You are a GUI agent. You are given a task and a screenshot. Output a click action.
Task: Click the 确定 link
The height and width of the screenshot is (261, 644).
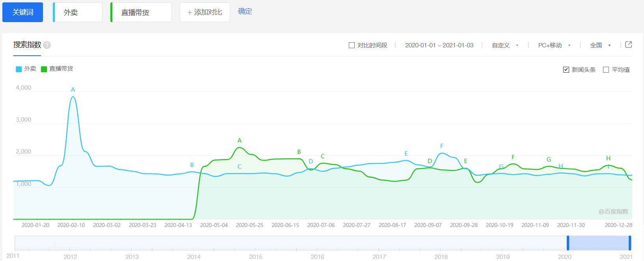245,11
